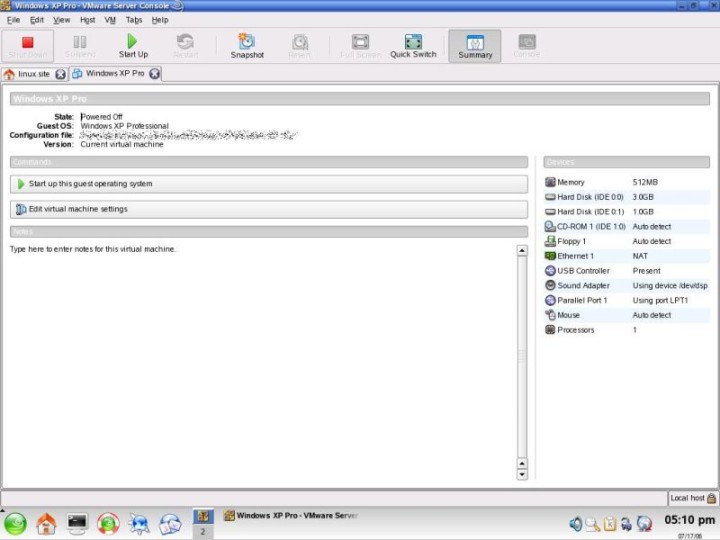The image size is (720, 540).
Task: Open the Host menu
Action: [87, 20]
